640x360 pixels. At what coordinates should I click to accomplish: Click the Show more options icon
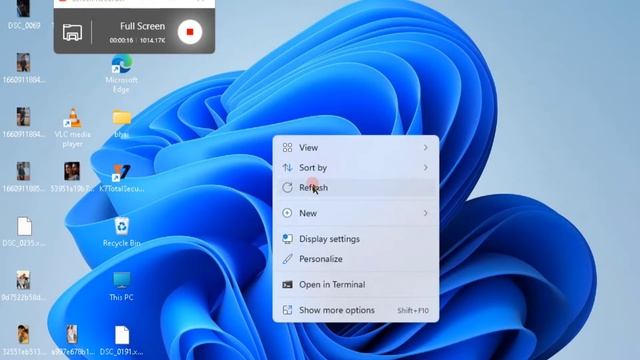(x=287, y=310)
